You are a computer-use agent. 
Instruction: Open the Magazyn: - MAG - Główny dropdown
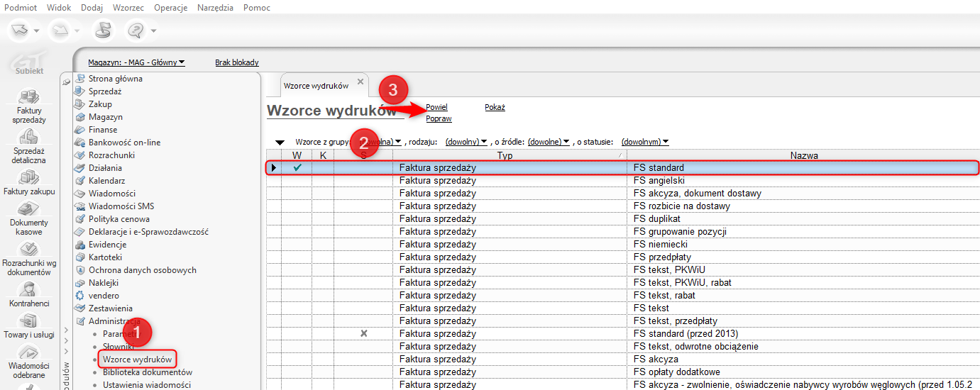(136, 62)
